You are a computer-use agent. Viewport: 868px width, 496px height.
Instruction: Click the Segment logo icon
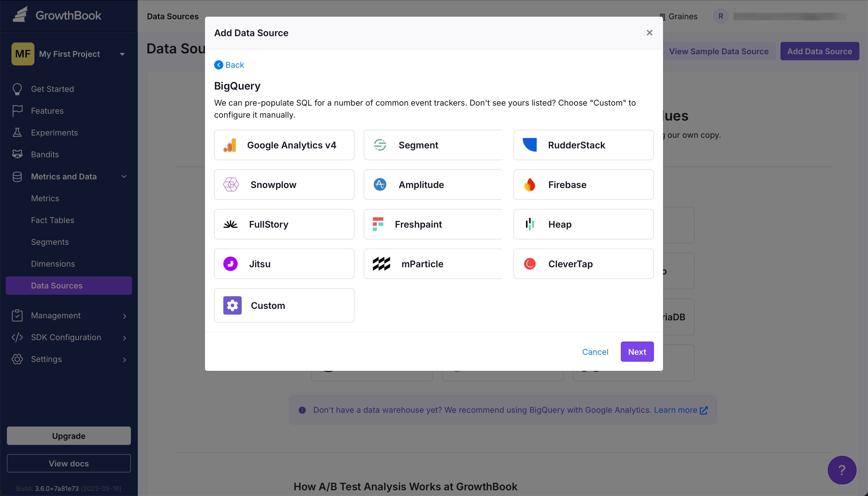380,145
